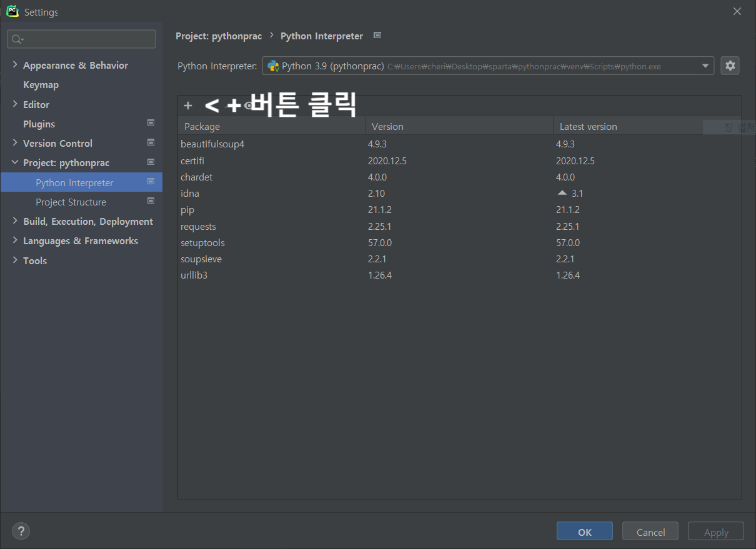Select the idna package row
Screen dimensions: 756x549
(459, 193)
